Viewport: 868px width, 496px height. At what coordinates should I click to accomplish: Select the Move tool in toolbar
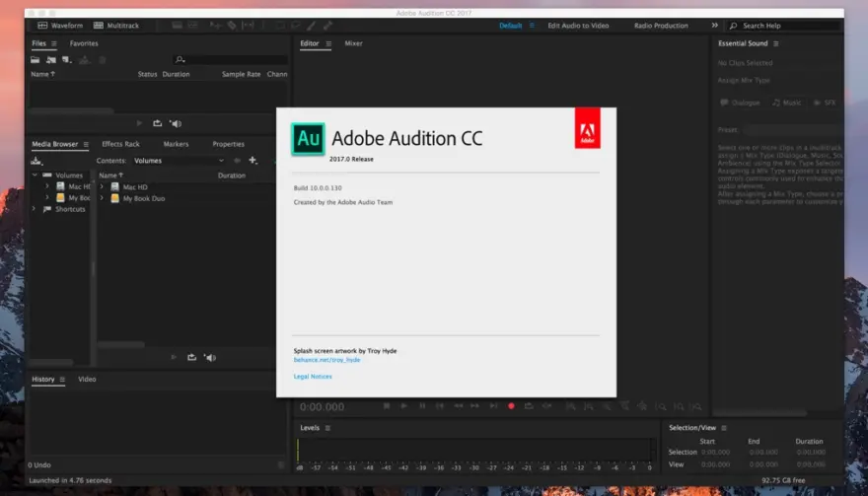click(x=215, y=26)
